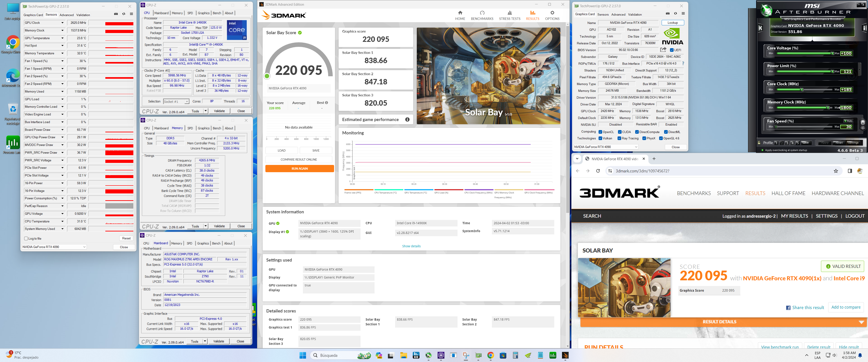The width and height of the screenshot is (868, 362).
Task: Open the Recycle Bin desktop icon
Action: click(12, 114)
